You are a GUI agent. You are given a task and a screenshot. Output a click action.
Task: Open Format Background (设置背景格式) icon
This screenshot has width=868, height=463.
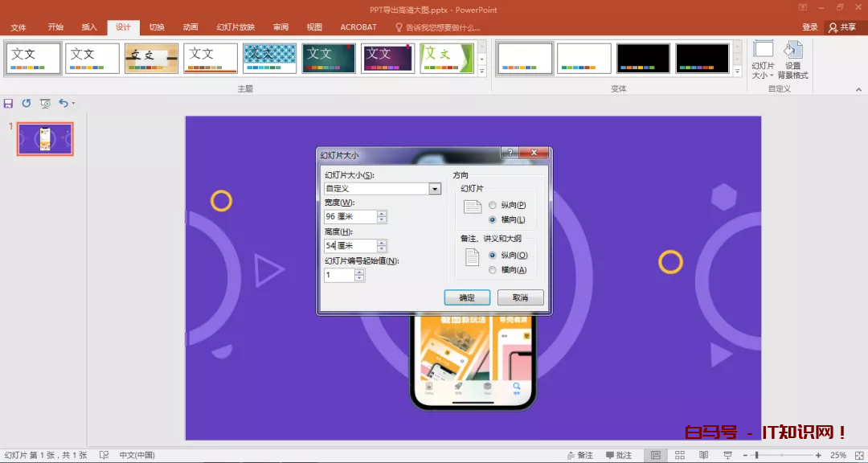click(x=792, y=59)
